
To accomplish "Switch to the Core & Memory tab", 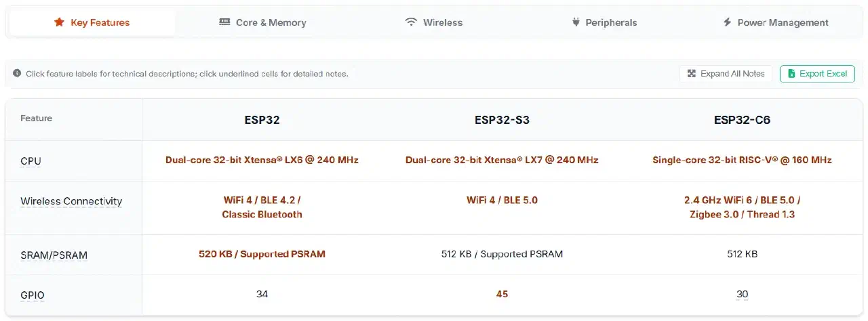I will coord(263,22).
